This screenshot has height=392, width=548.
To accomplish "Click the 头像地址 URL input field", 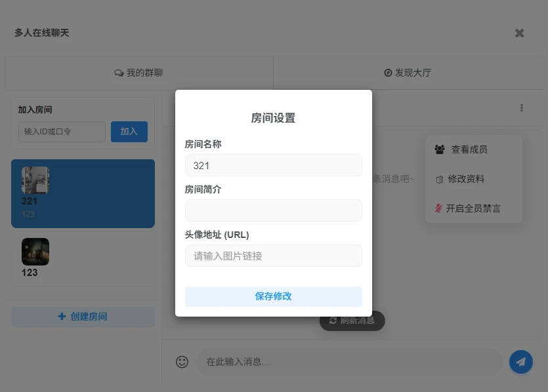I will [273, 256].
